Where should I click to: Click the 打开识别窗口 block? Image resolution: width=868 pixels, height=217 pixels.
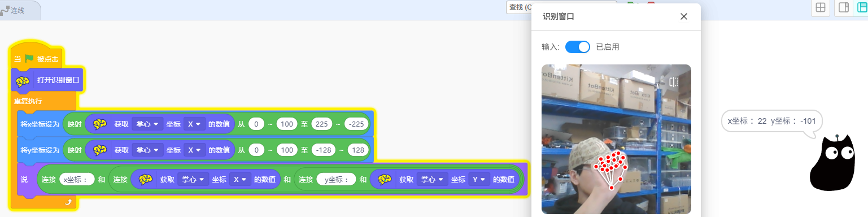coord(47,81)
